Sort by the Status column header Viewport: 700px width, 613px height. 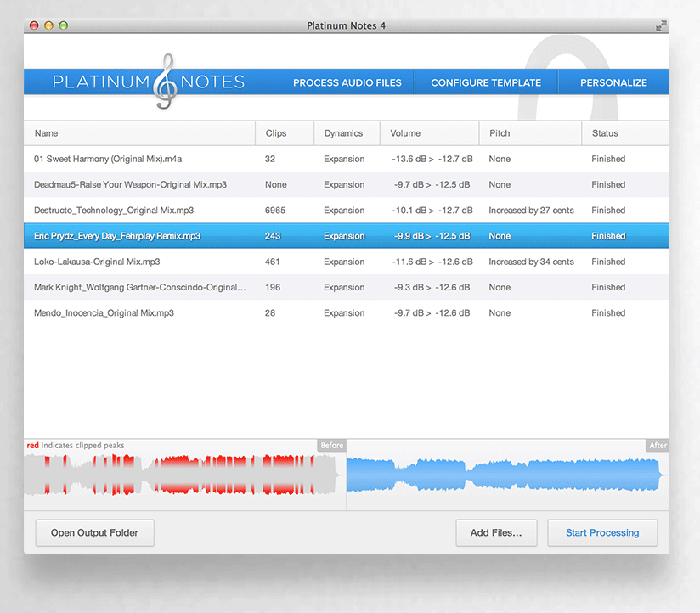pos(625,133)
